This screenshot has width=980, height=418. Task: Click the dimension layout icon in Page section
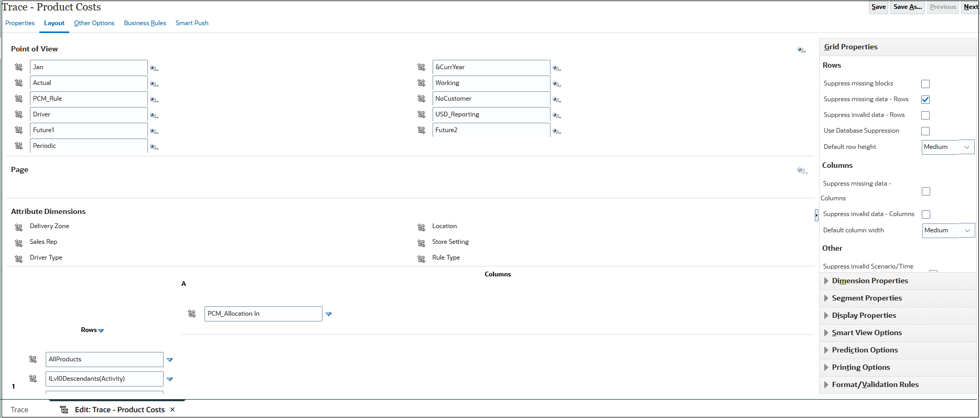click(x=801, y=170)
